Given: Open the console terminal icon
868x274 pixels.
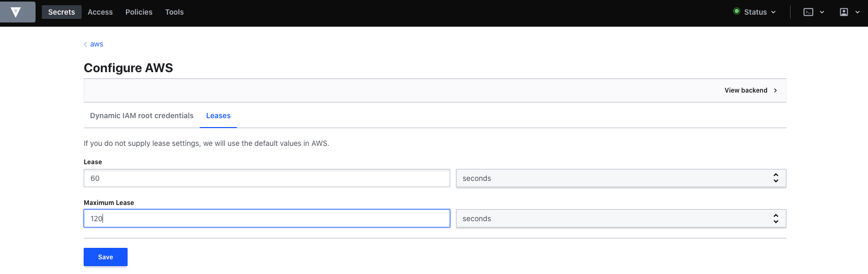Looking at the screenshot, I should [x=808, y=12].
